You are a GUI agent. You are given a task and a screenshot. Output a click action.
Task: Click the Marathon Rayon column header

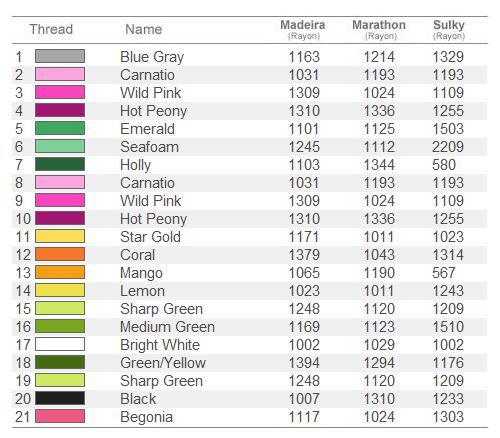click(379, 30)
